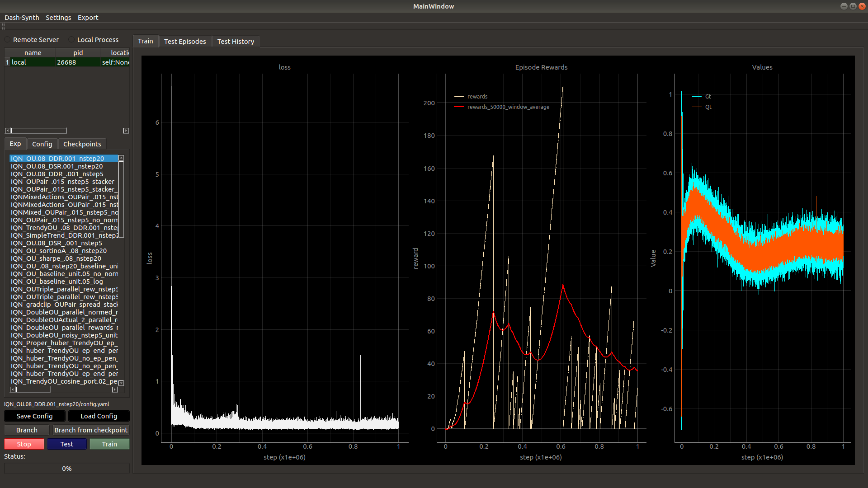The height and width of the screenshot is (488, 868).
Task: Select experiment IQN_TrendyOU_.08_DDR.001
Action: [x=64, y=228]
